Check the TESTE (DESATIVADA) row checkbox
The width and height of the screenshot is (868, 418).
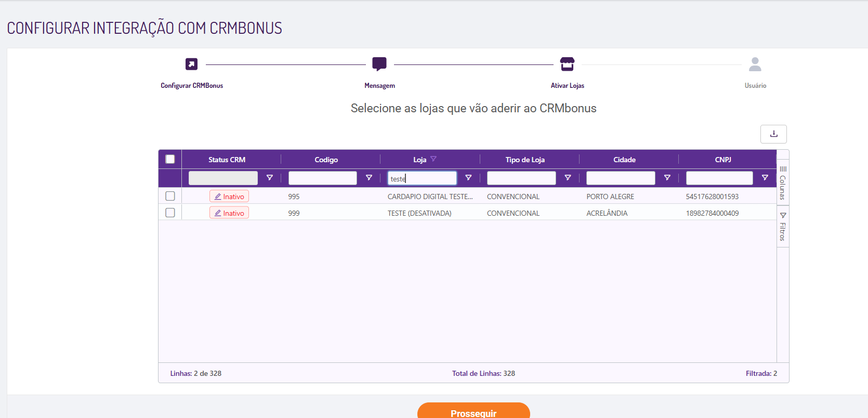(x=170, y=213)
